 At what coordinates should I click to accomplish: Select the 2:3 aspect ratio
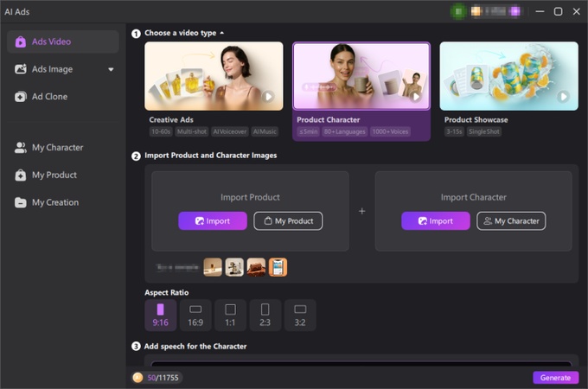(265, 315)
